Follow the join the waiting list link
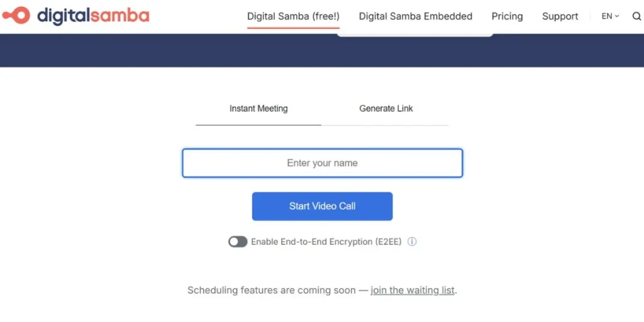Viewport: 644px width, 322px height. (x=412, y=291)
